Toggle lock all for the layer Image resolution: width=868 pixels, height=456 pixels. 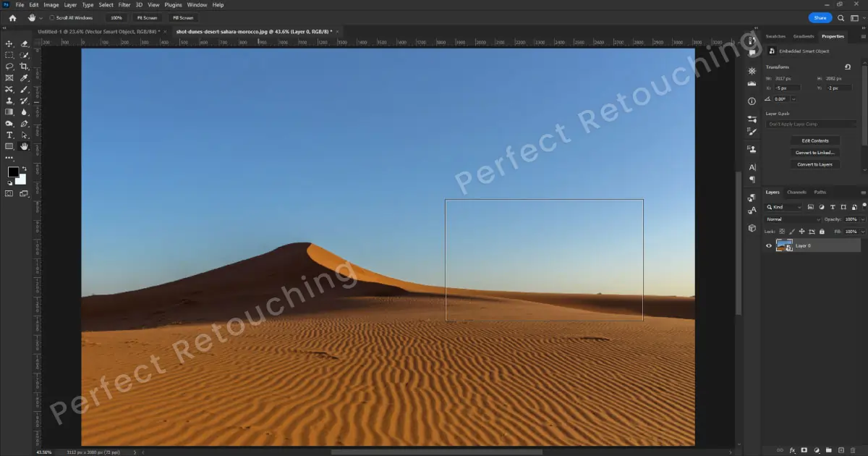822,232
